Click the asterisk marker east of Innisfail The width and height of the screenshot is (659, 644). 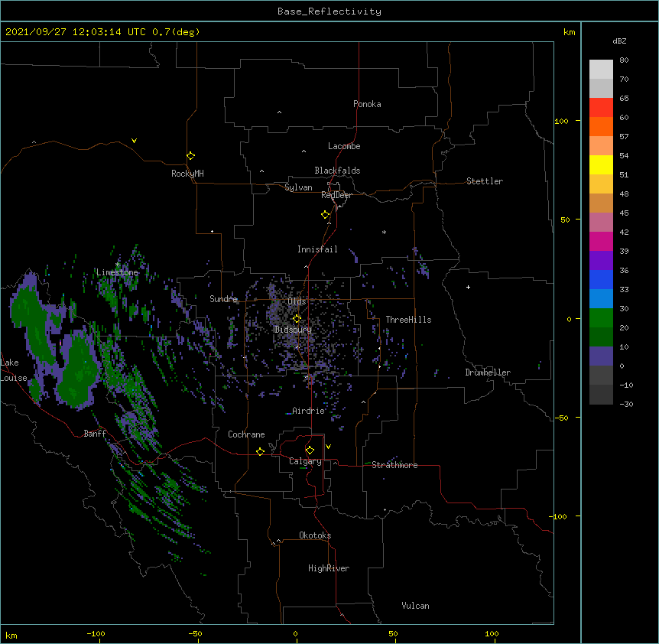pyautogui.click(x=384, y=232)
